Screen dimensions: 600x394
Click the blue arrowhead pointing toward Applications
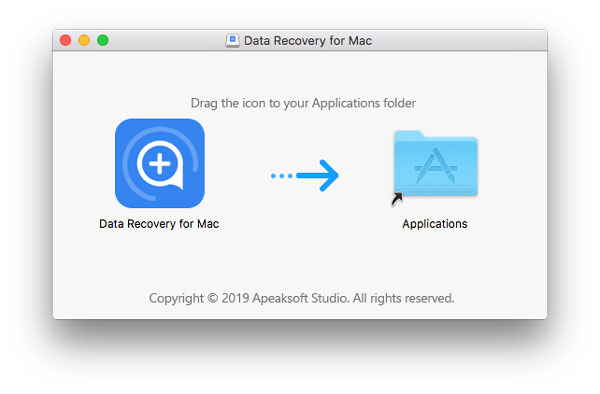tap(328, 176)
